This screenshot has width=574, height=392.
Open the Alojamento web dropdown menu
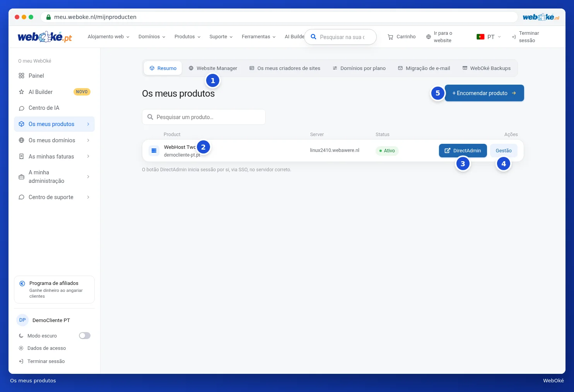[108, 37]
